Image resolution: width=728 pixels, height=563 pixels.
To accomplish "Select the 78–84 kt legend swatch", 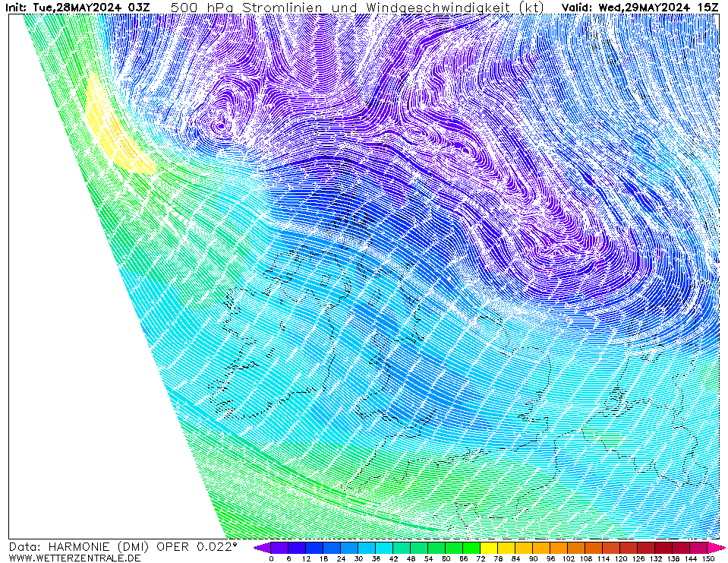I will click(x=506, y=548).
